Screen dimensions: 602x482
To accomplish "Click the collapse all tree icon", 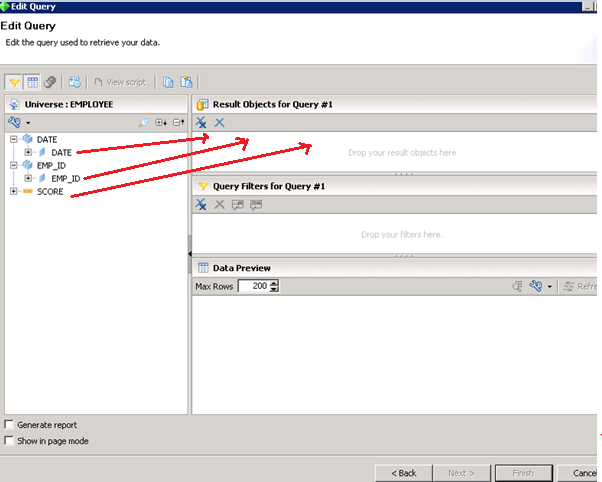I will 178,122.
